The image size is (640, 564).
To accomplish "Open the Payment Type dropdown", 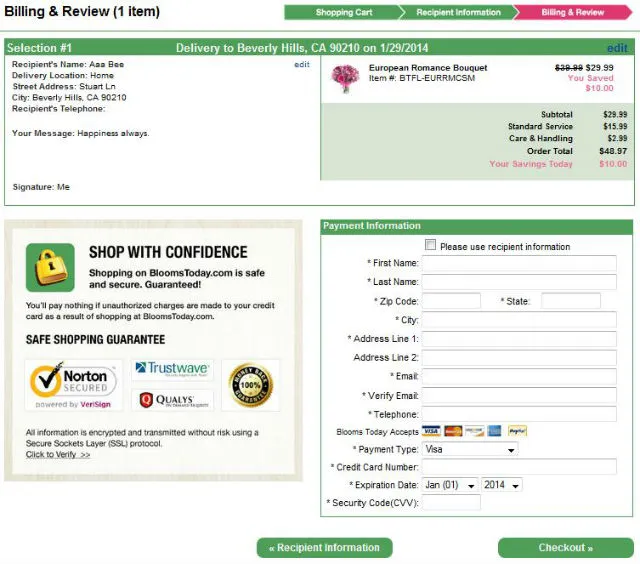I will (x=469, y=450).
